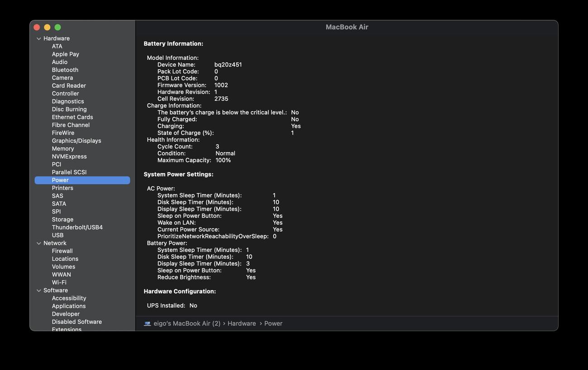
Task: Select Controller in the sidebar
Action: [x=66, y=94]
